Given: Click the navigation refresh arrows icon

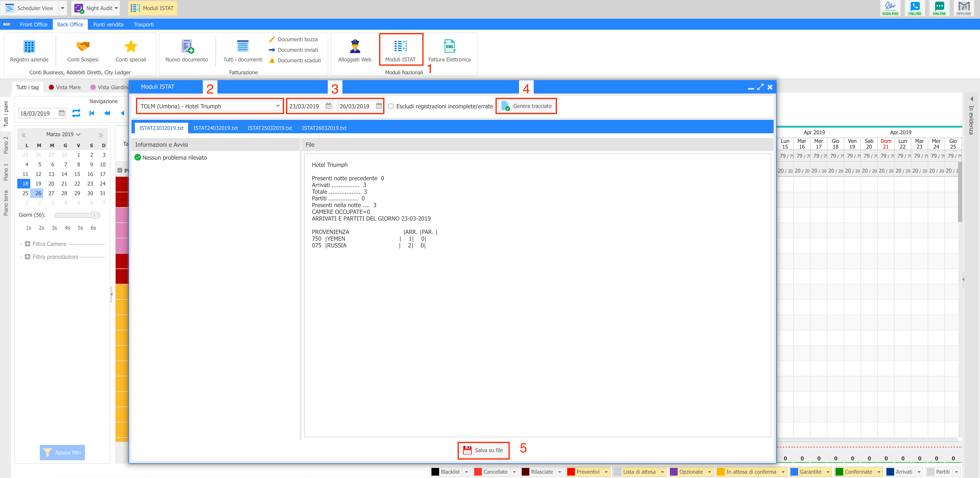Looking at the screenshot, I should 76,113.
